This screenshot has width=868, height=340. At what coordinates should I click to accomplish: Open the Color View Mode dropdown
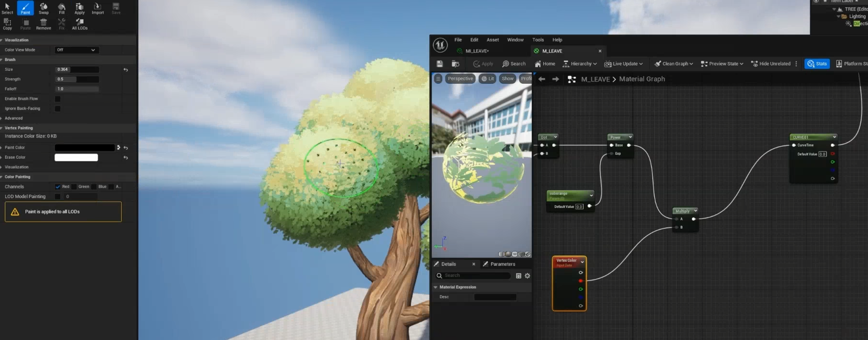[77, 50]
